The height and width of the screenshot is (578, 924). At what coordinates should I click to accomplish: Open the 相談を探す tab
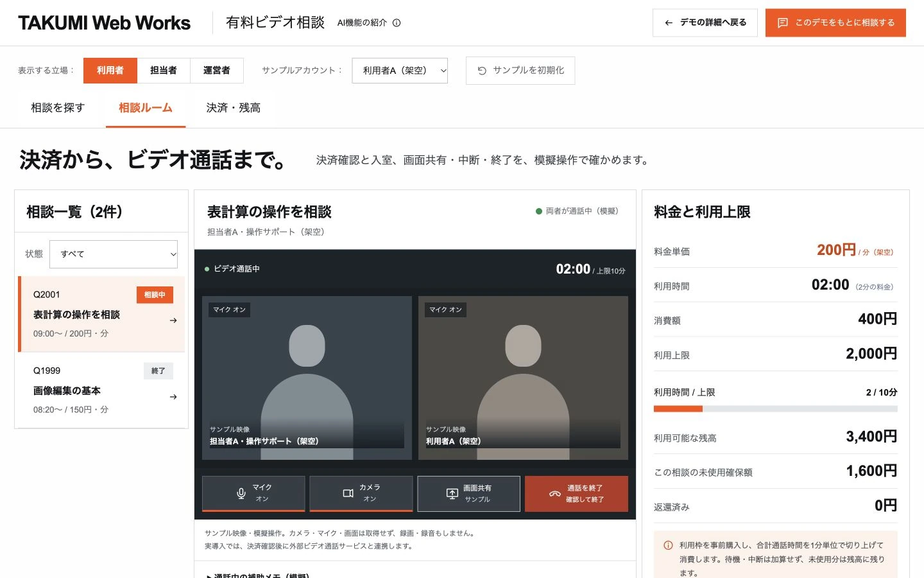[x=58, y=108]
